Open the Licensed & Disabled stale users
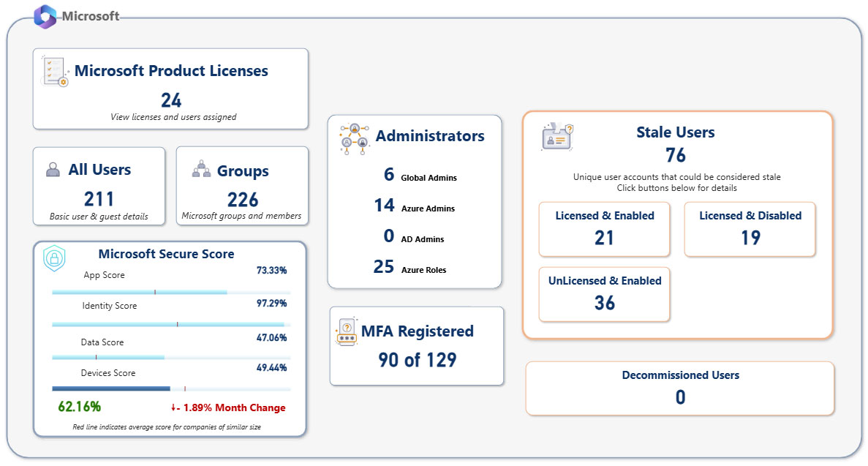Image resolution: width=868 pixels, height=466 pixels. click(750, 229)
